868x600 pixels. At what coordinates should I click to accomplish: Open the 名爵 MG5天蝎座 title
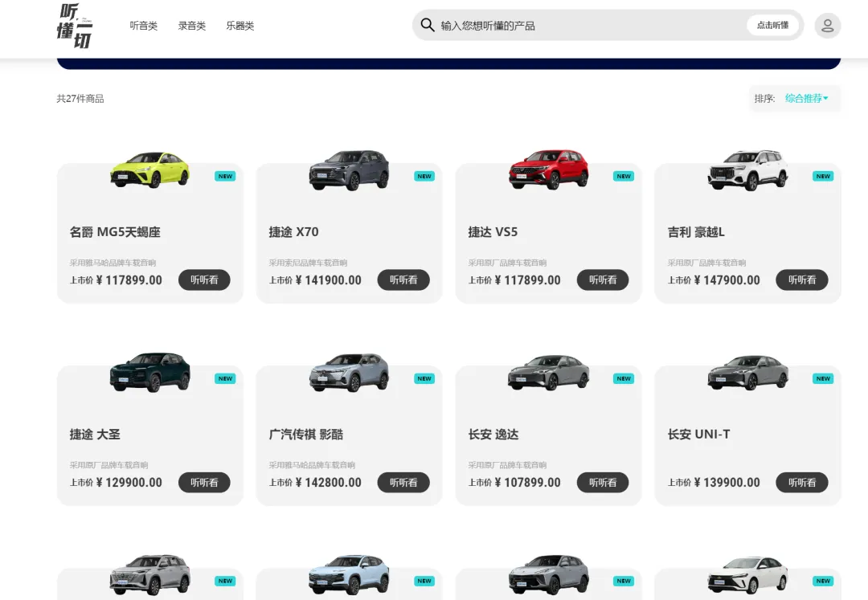(115, 232)
